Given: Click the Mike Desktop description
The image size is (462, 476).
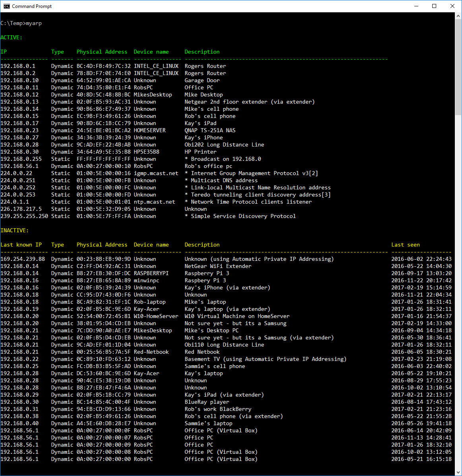Looking at the screenshot, I should [203, 95].
